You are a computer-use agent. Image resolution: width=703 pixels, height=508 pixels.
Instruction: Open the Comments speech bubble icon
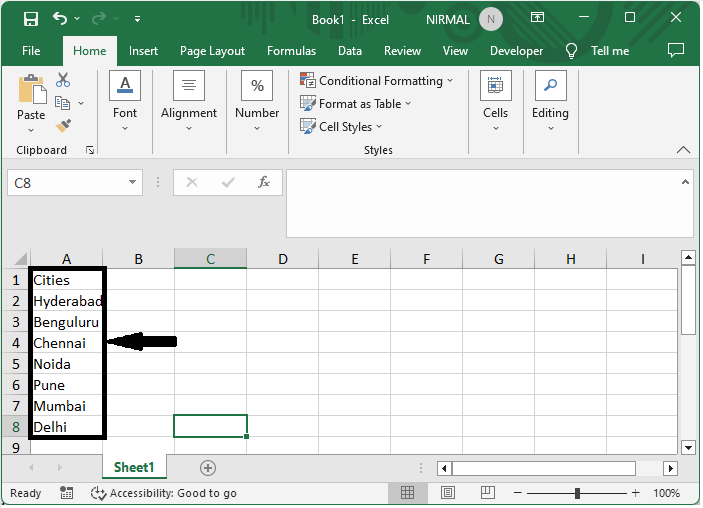(x=676, y=50)
